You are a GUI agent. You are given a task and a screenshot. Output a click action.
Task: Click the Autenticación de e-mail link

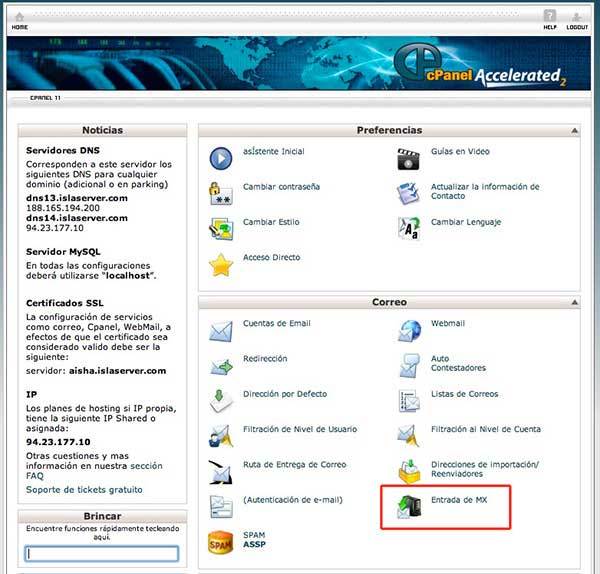coord(293,500)
